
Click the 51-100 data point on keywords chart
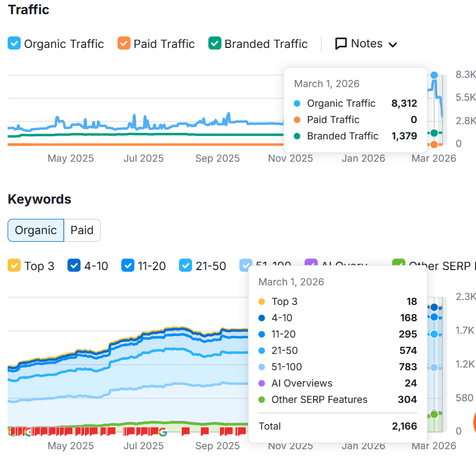point(434,368)
